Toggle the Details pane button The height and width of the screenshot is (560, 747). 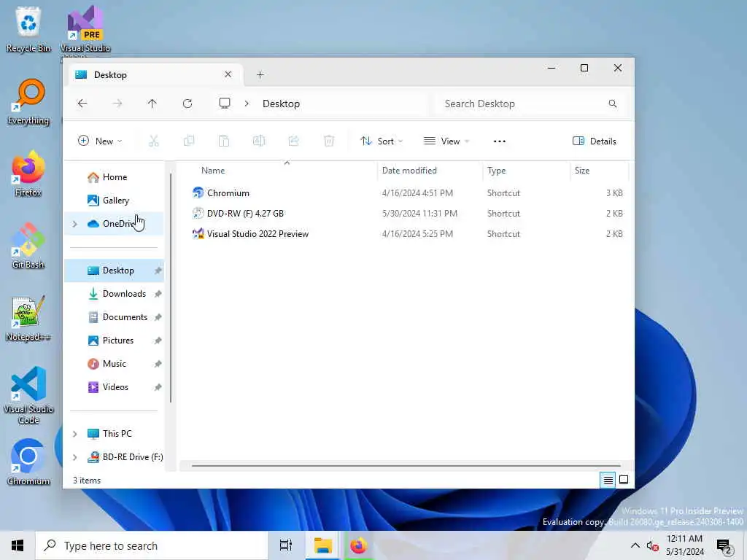(594, 141)
